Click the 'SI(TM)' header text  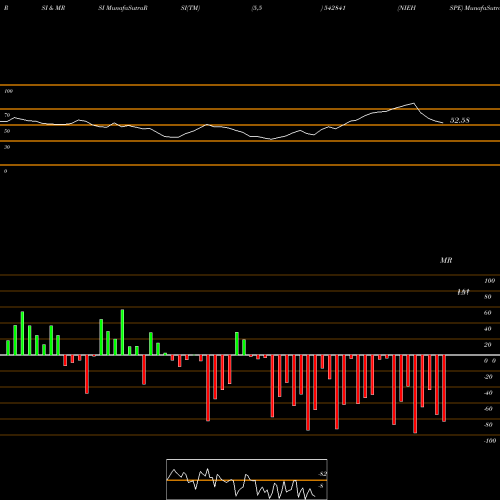(x=190, y=8)
